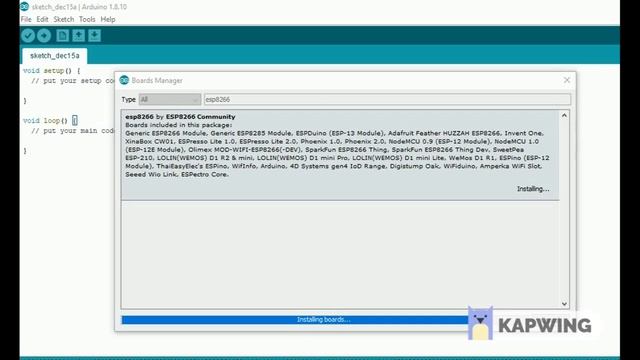640x360 pixels.
Task: Open the Sketch menu
Action: point(64,19)
